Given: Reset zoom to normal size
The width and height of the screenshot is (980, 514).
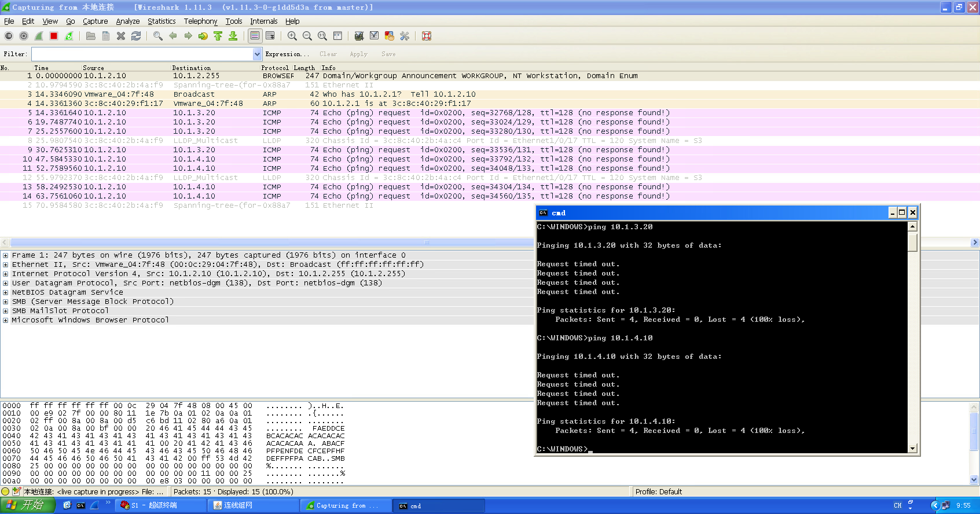Looking at the screenshot, I should coord(322,36).
